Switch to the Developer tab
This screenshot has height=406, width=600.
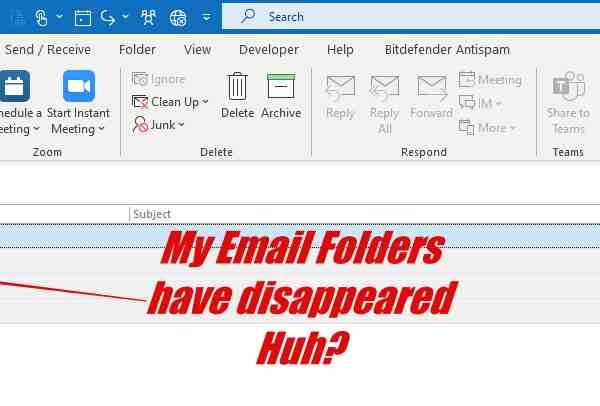click(269, 50)
